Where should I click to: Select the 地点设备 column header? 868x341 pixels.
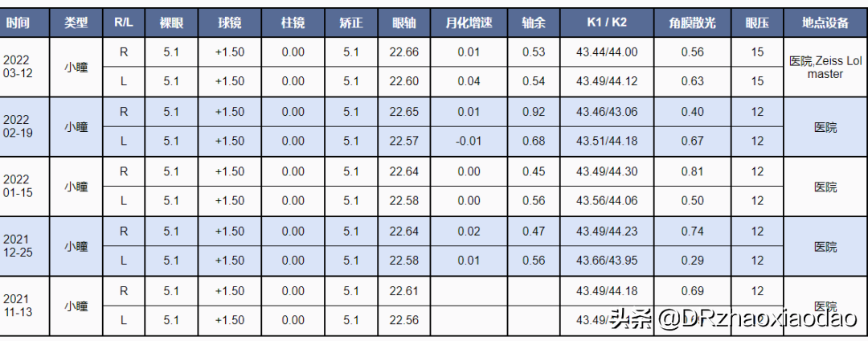click(x=825, y=23)
